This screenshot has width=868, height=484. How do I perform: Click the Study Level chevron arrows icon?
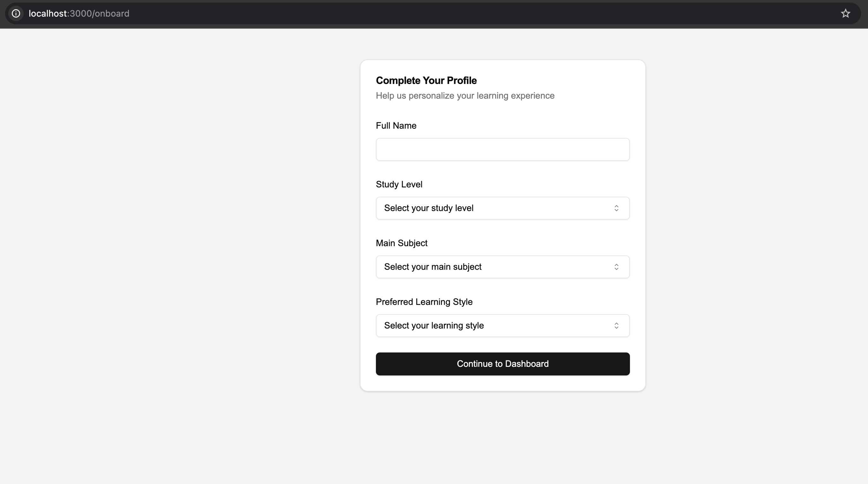pyautogui.click(x=616, y=208)
